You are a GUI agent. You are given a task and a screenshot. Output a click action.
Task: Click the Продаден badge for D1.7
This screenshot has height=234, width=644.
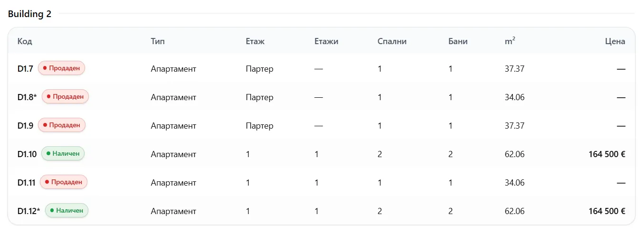(61, 68)
